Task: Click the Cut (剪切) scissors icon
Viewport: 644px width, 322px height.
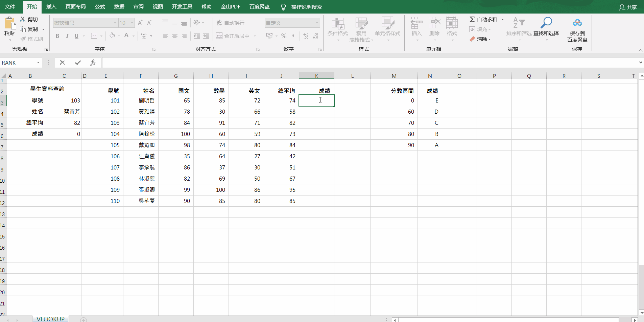Action: (x=23, y=19)
